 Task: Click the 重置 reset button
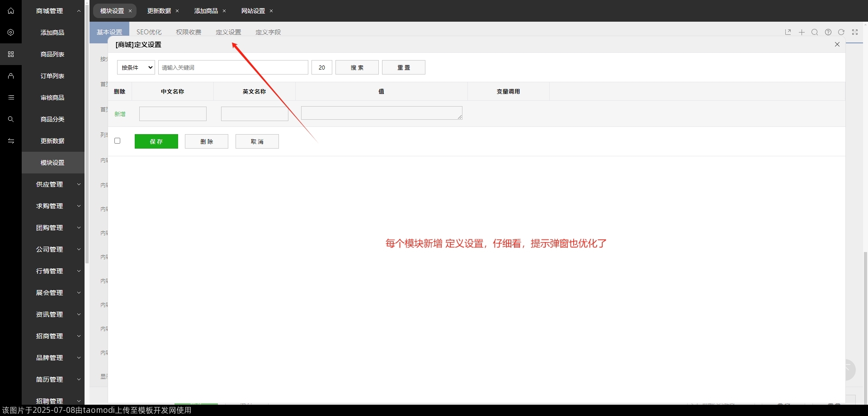(x=403, y=67)
